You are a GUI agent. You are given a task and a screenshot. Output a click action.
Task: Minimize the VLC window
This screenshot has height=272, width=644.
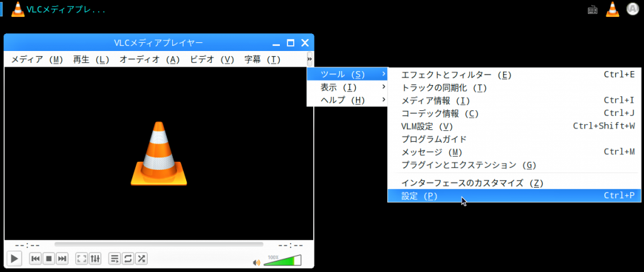(277, 43)
